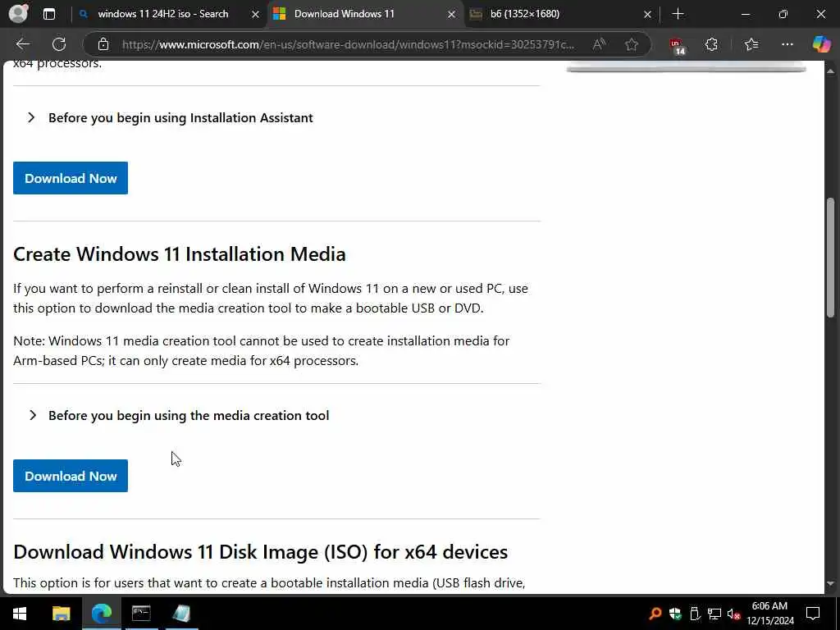The image size is (840, 630).
Task: Open the Extensions puzzle icon
Action: [711, 44]
